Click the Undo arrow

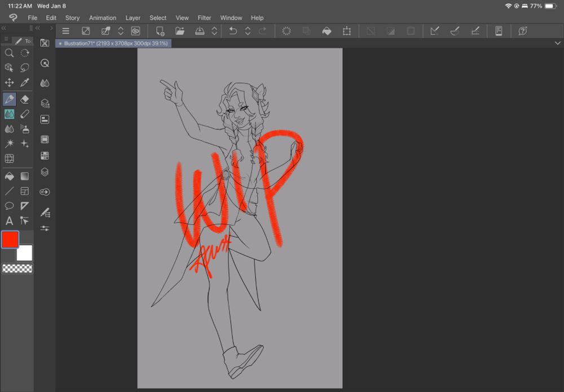tap(233, 31)
